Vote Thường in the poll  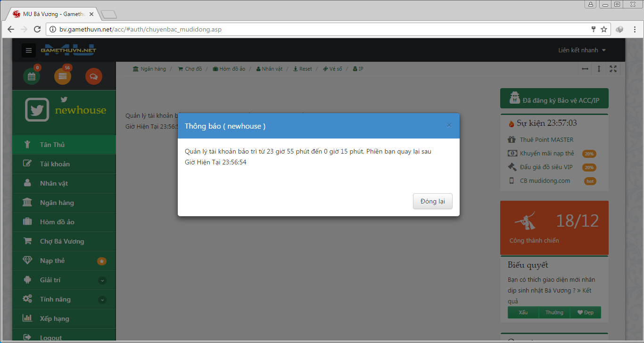pos(554,312)
